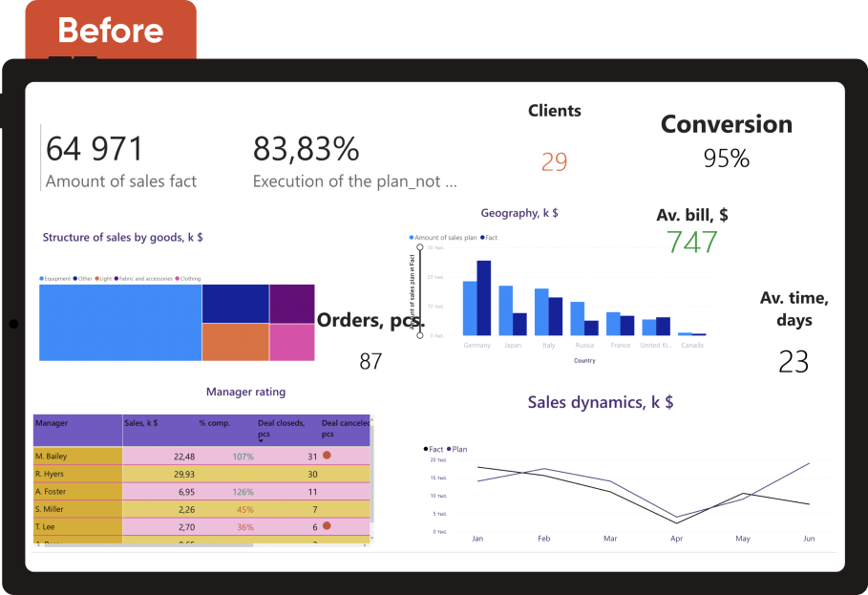The image size is (868, 595).
Task: Select the A. Foster manager row
Action: (201, 492)
